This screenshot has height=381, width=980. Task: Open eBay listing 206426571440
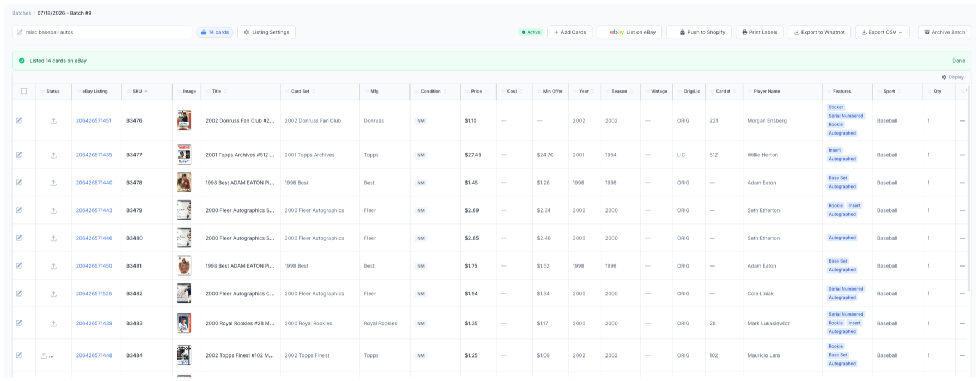[x=94, y=183]
